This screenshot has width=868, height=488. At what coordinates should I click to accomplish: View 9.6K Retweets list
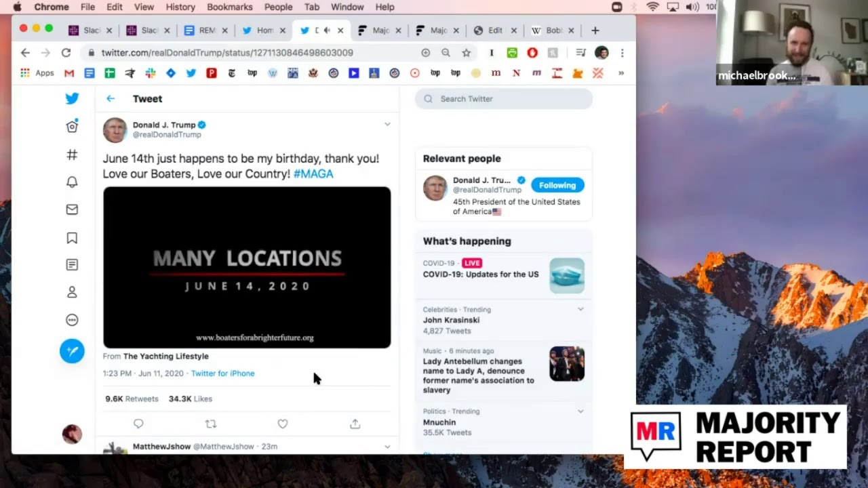point(132,399)
